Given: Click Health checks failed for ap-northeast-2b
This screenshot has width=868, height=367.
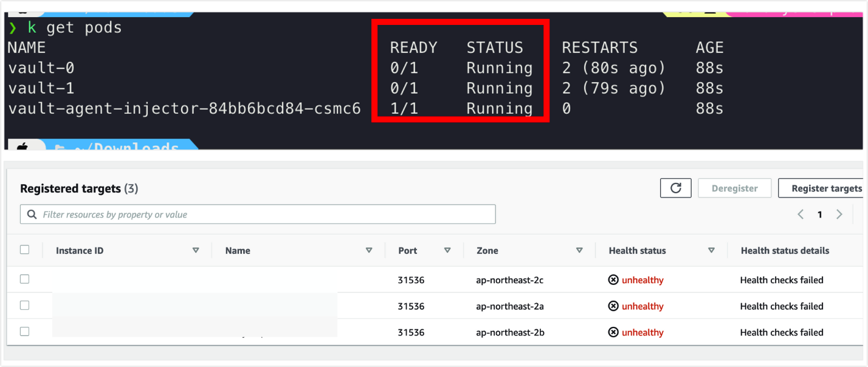Looking at the screenshot, I should coord(782,332).
